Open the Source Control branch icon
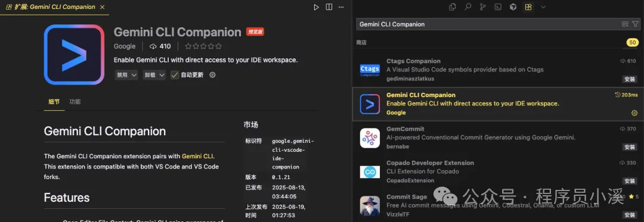The image size is (644, 222). [x=482, y=7]
